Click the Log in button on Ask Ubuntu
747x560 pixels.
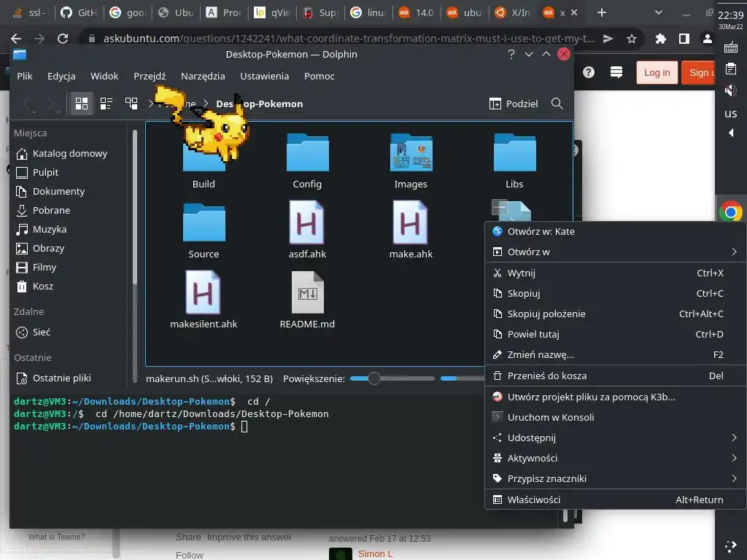pos(657,72)
